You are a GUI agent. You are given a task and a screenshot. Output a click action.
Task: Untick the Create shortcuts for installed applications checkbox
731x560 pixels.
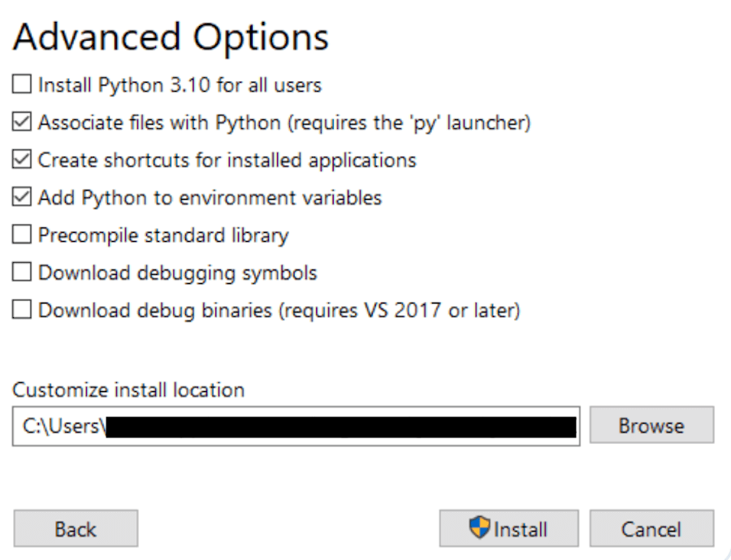click(x=22, y=160)
